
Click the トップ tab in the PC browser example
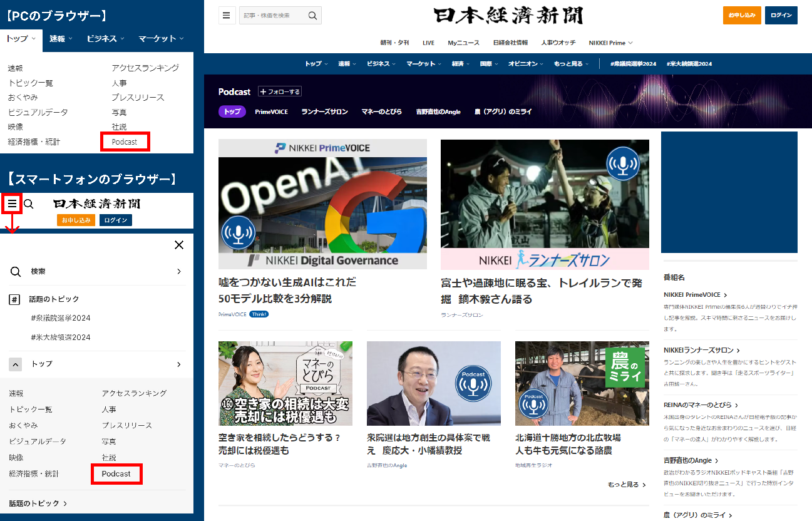tap(21, 39)
